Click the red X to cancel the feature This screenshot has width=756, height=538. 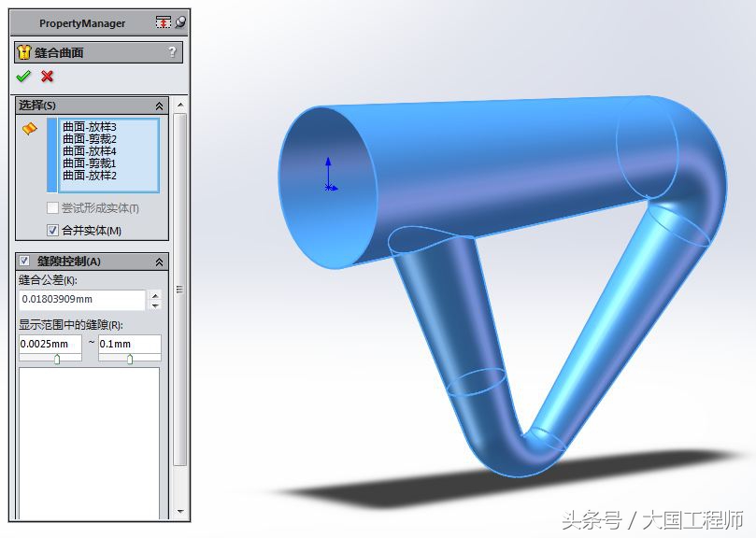[x=45, y=76]
